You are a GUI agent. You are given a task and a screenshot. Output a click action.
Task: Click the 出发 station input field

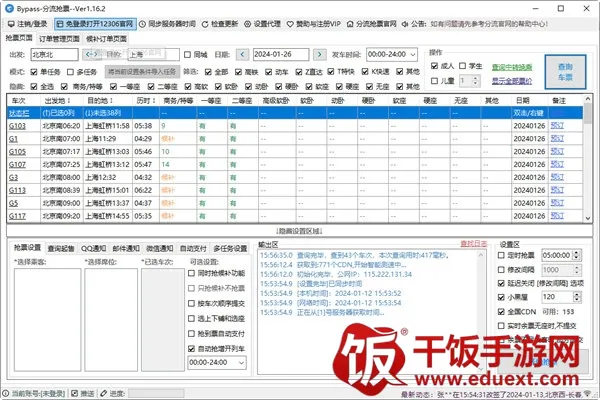54,55
